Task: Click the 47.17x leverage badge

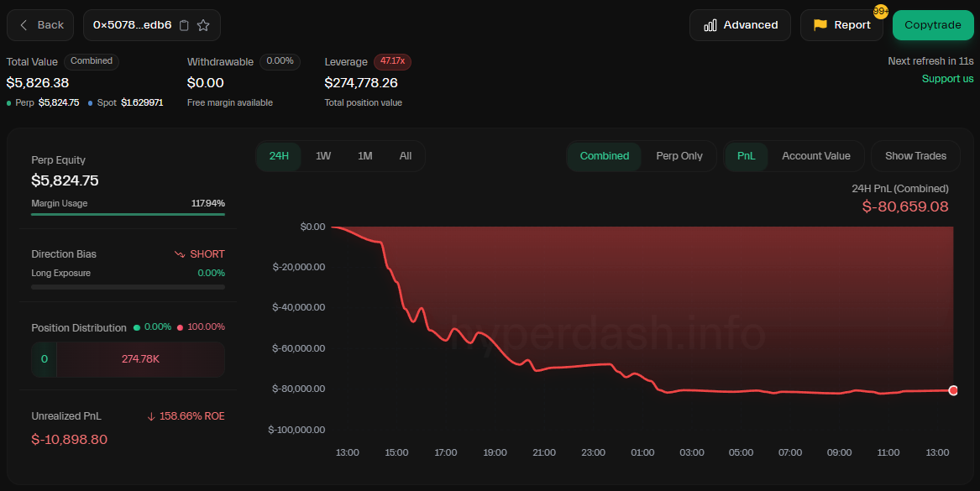Action: pyautogui.click(x=392, y=61)
